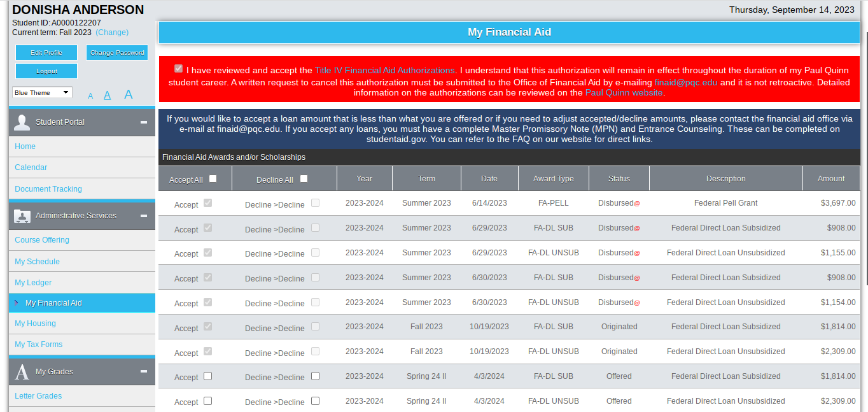This screenshot has height=412, width=868.
Task: Collapse the Administrative Services section
Action: 144,216
